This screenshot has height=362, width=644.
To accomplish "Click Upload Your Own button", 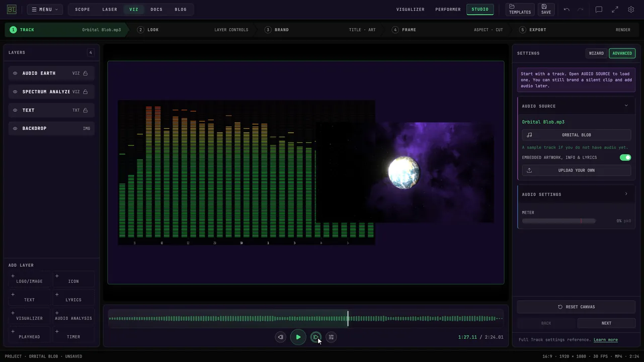I will coord(577,170).
